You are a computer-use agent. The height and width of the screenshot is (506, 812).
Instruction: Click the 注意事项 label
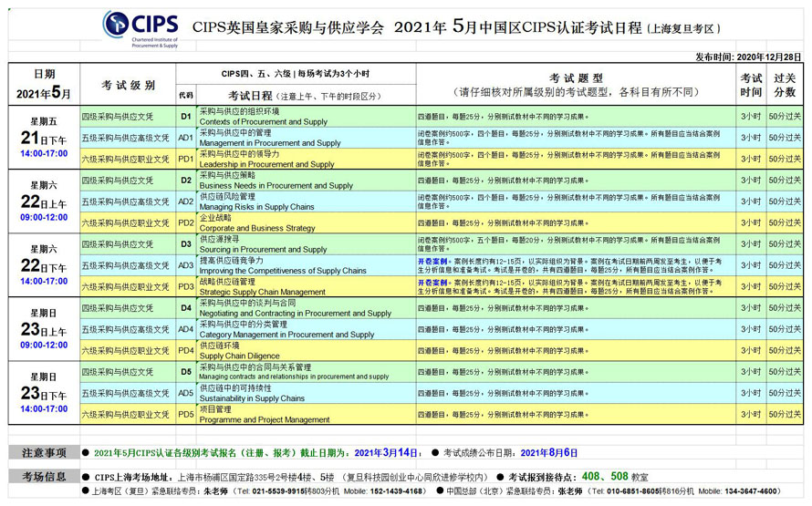click(44, 453)
